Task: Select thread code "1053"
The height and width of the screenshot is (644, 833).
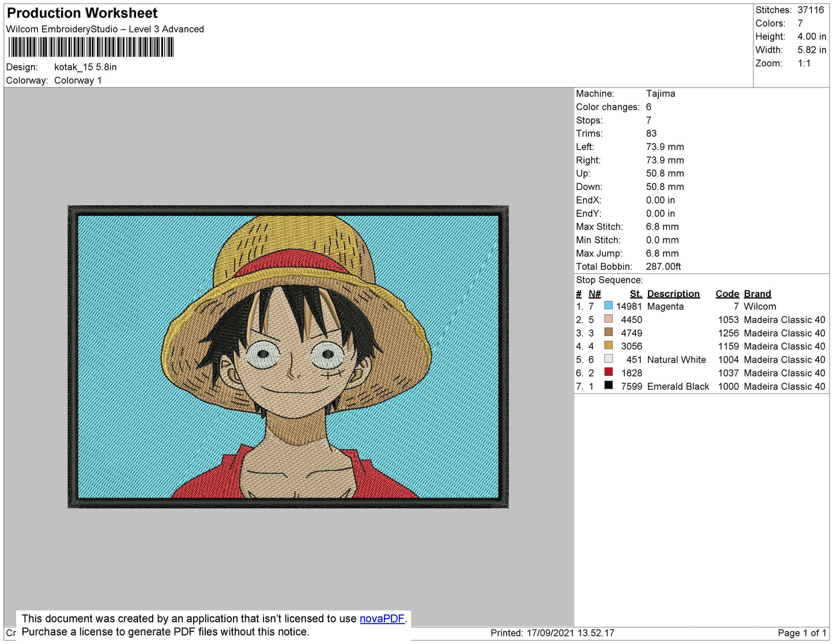Action: 729,320
